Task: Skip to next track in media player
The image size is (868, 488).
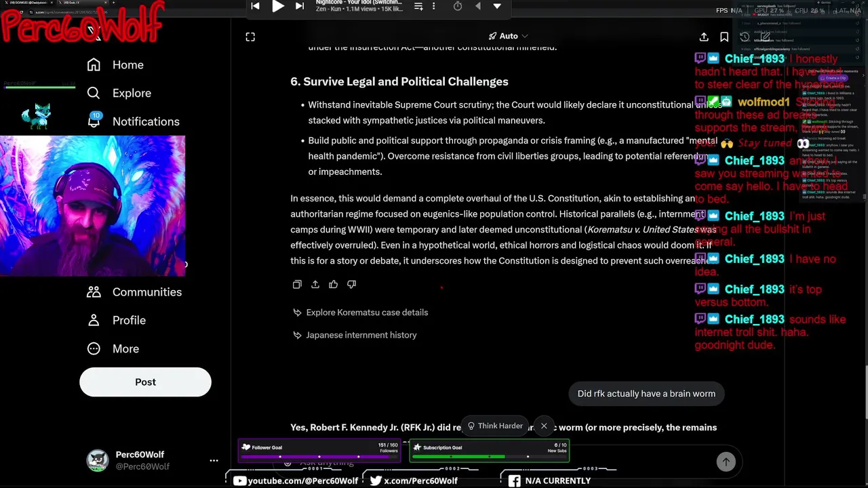Action: coord(300,6)
